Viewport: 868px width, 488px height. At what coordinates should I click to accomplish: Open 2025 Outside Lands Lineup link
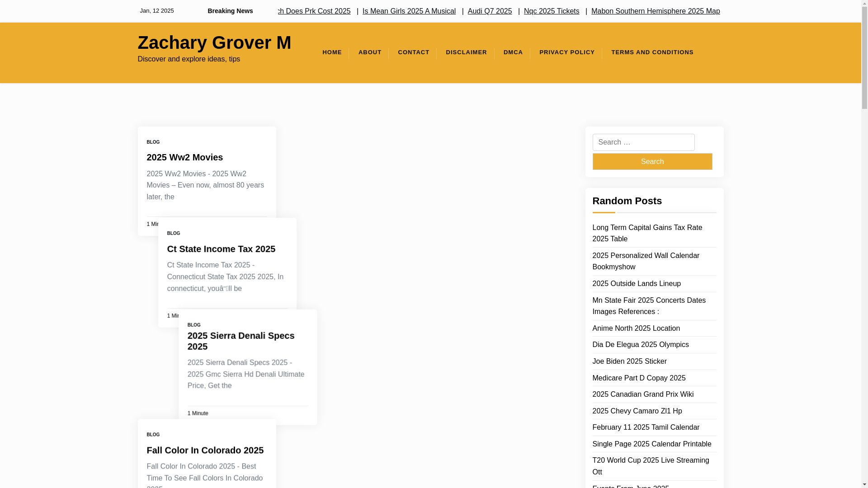point(637,284)
